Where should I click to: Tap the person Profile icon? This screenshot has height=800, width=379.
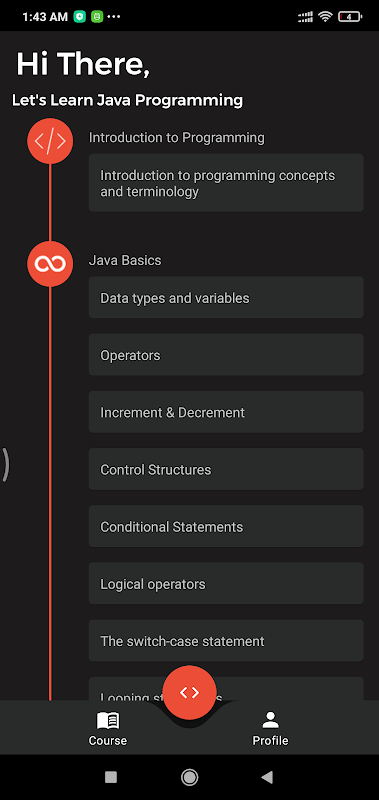click(x=270, y=720)
